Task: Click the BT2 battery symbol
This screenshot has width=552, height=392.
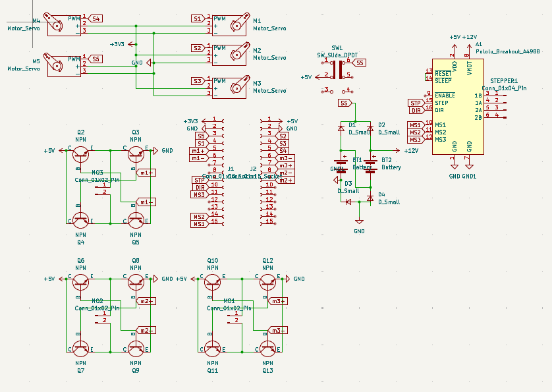Action: (370, 161)
